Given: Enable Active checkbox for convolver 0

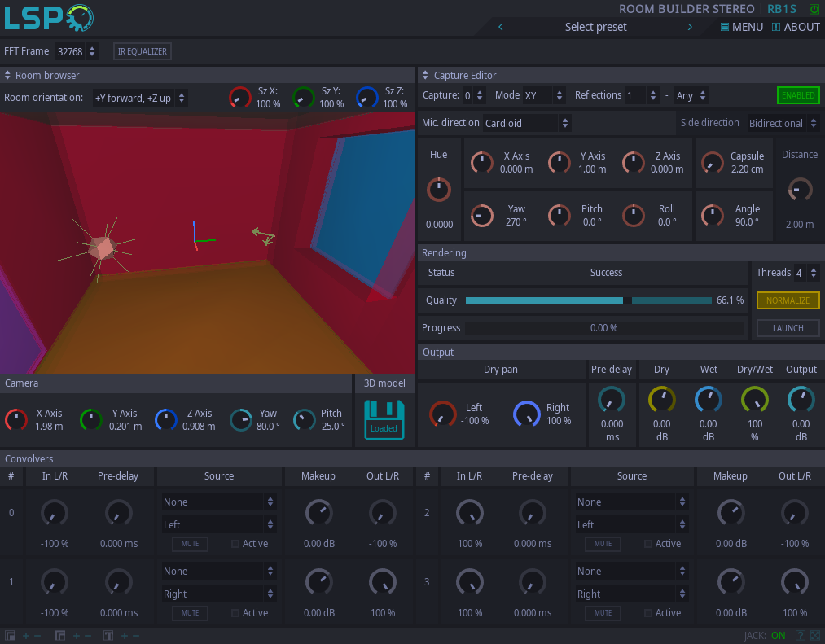Looking at the screenshot, I should (x=235, y=544).
